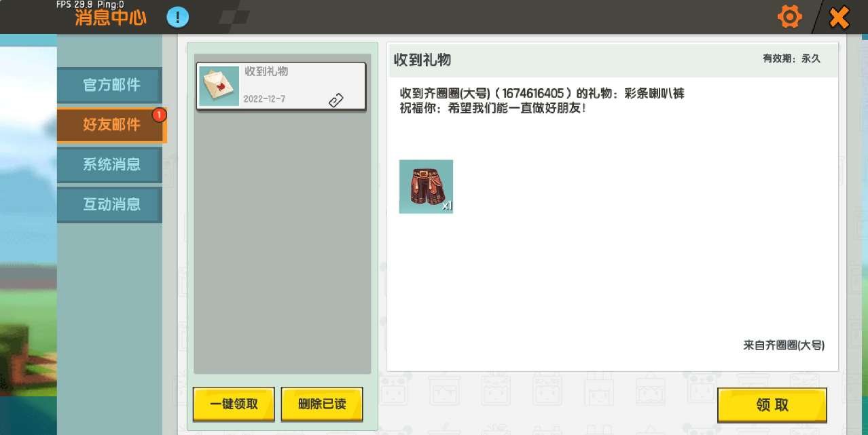Click the envelope icon in the mail list
Viewport: 868px width, 435px height.
pyautogui.click(x=219, y=86)
